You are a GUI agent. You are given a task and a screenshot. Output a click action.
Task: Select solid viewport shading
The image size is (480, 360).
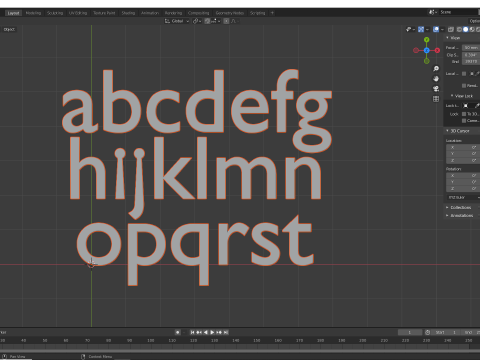coord(466,30)
